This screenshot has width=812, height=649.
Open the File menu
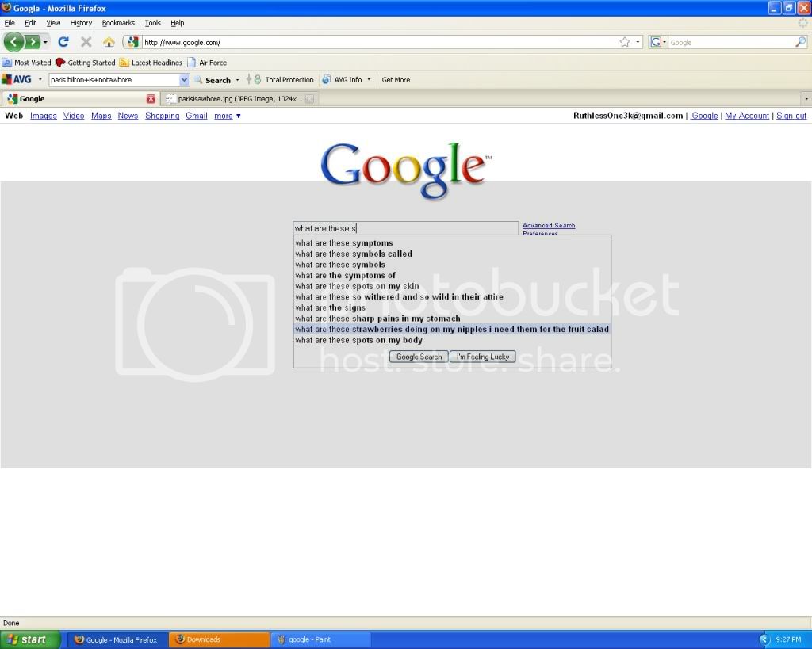(10, 23)
